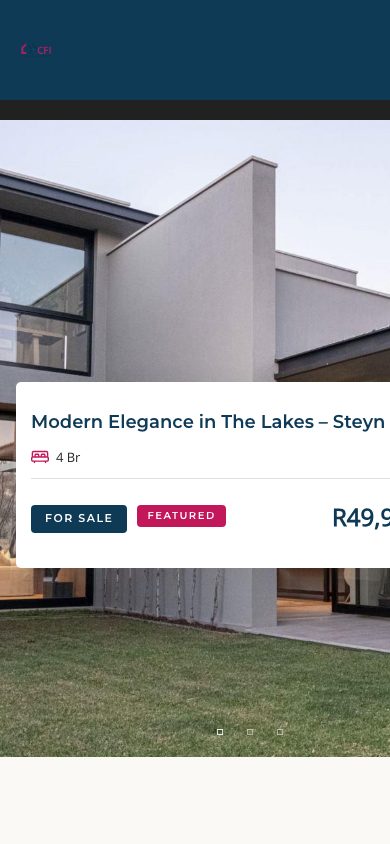
Task: Click the large glass window in the house photo
Action: pyautogui.click(x=45, y=293)
